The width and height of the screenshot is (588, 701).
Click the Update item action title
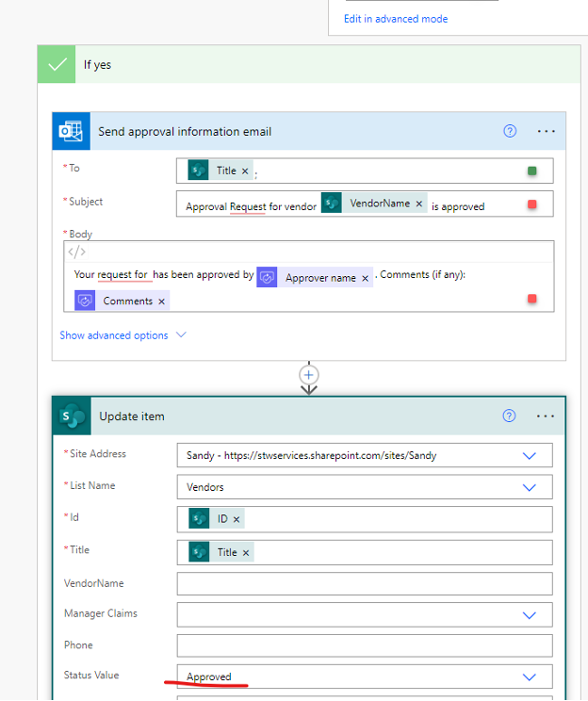pos(132,416)
